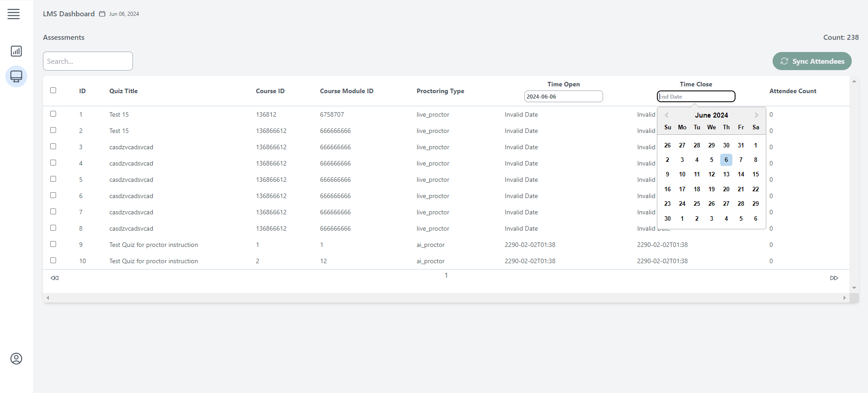This screenshot has height=393, width=868.
Task: Go to the last page of results
Action: [834, 278]
